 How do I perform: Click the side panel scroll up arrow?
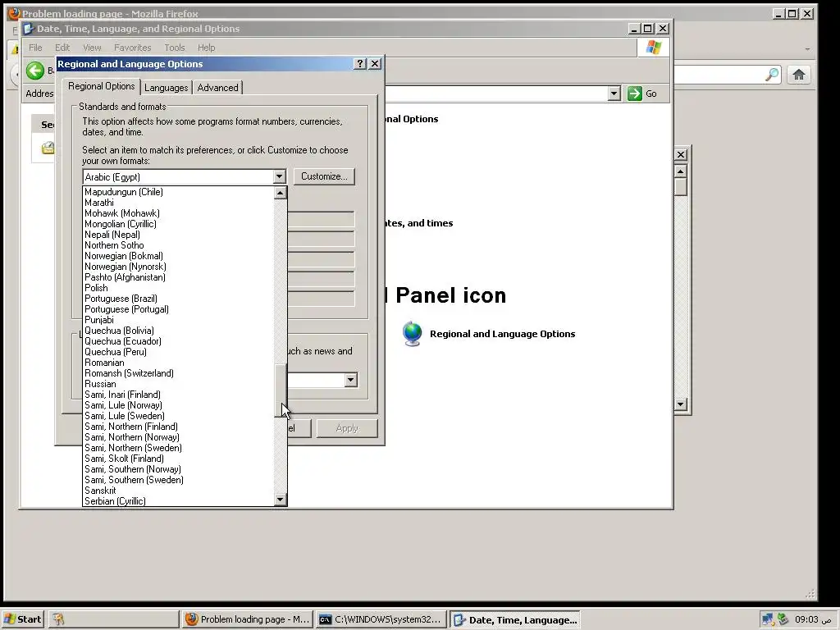click(680, 171)
